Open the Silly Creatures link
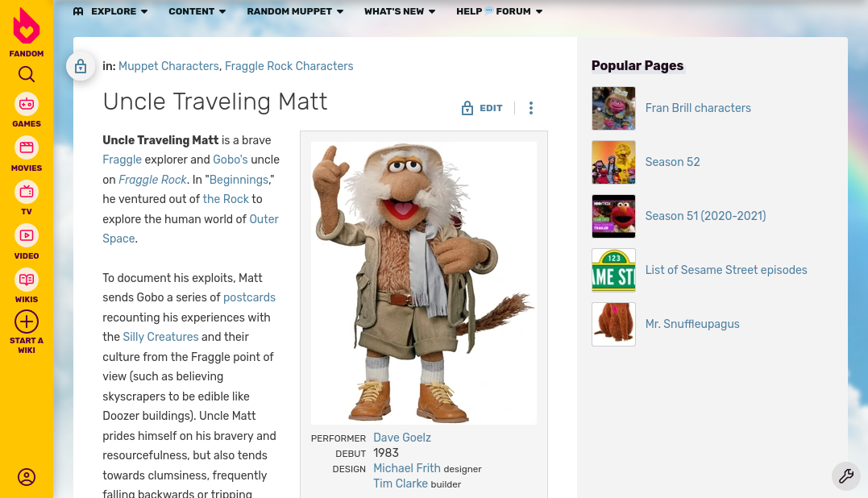The width and height of the screenshot is (868, 498). [160, 337]
